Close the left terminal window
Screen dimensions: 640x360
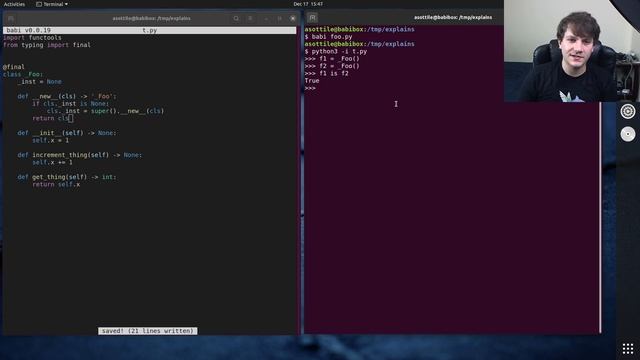293,18
